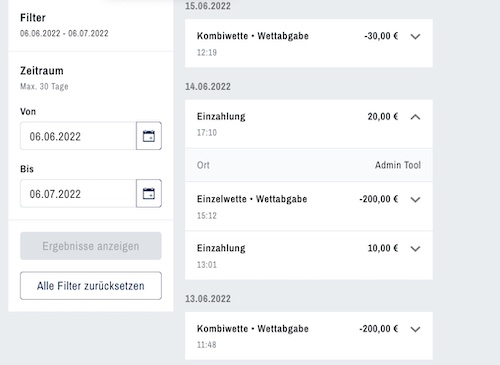Image resolution: width=500 pixels, height=365 pixels.
Task: Collapse the Einzahlung 20,00 € entry
Action: pyautogui.click(x=415, y=117)
